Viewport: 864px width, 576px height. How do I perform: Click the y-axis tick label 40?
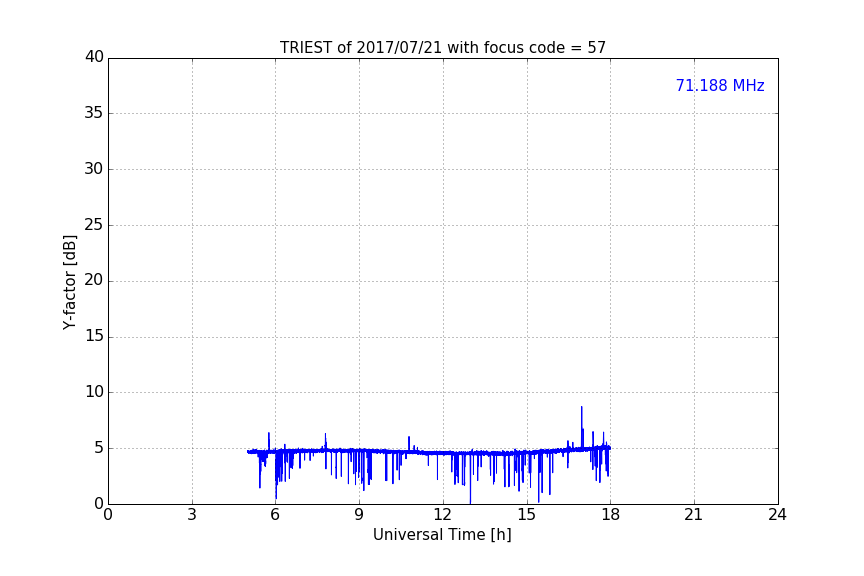(x=94, y=57)
